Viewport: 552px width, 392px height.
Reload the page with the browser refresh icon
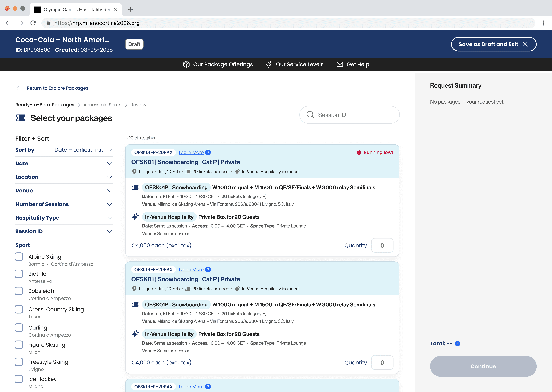point(33,23)
